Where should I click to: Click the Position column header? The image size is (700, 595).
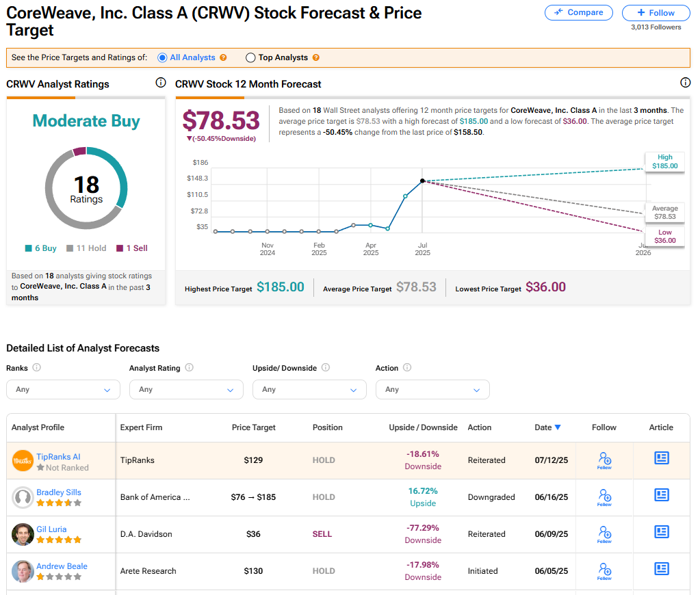tap(328, 427)
